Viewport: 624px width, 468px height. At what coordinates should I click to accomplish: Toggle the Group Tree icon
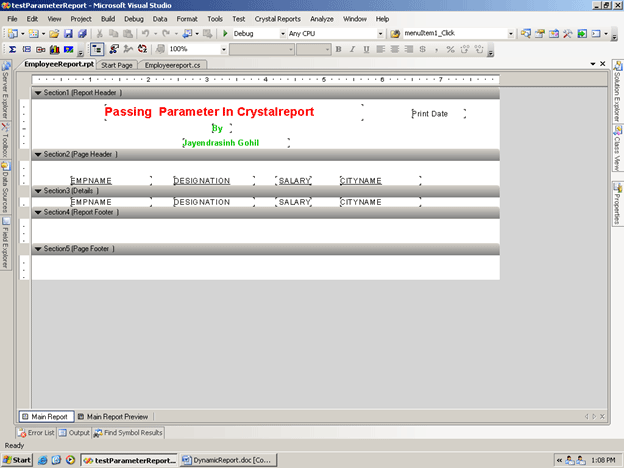pos(97,49)
